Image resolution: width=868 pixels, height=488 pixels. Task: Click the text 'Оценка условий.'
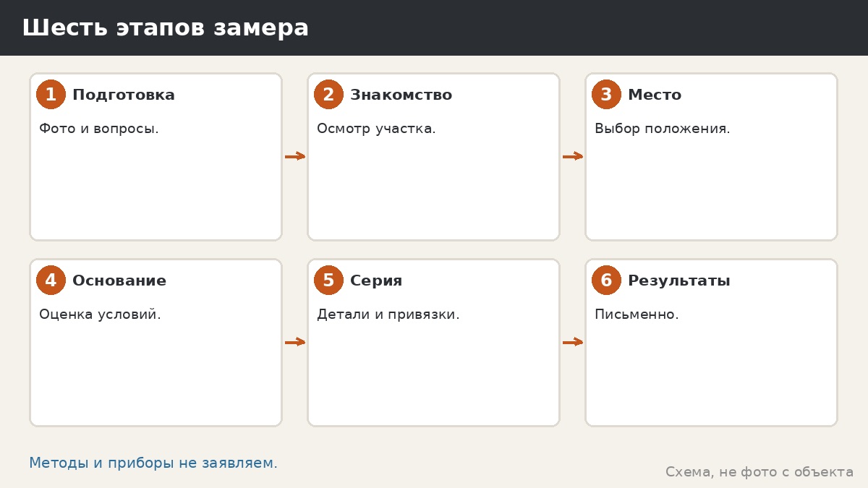(x=100, y=314)
